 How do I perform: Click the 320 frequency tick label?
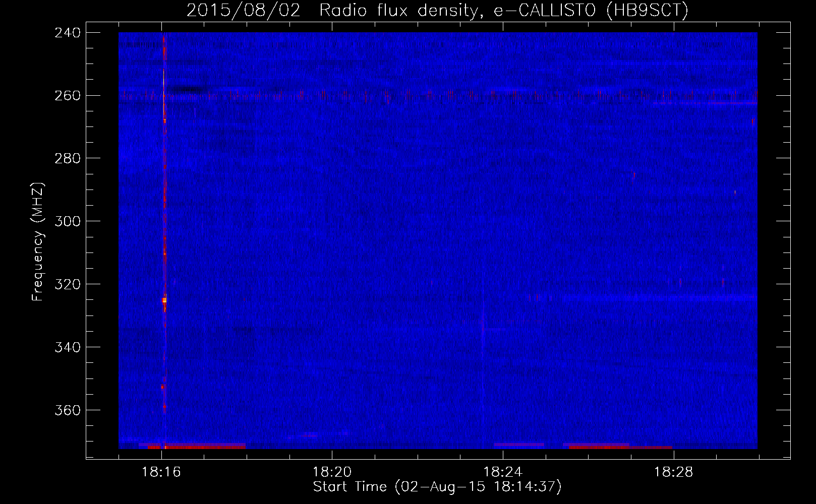(x=68, y=285)
